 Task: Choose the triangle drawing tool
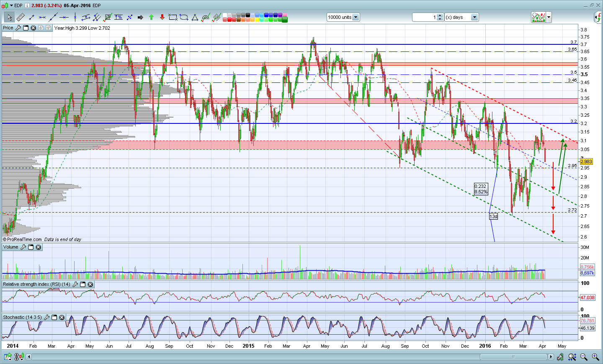[x=195, y=17]
